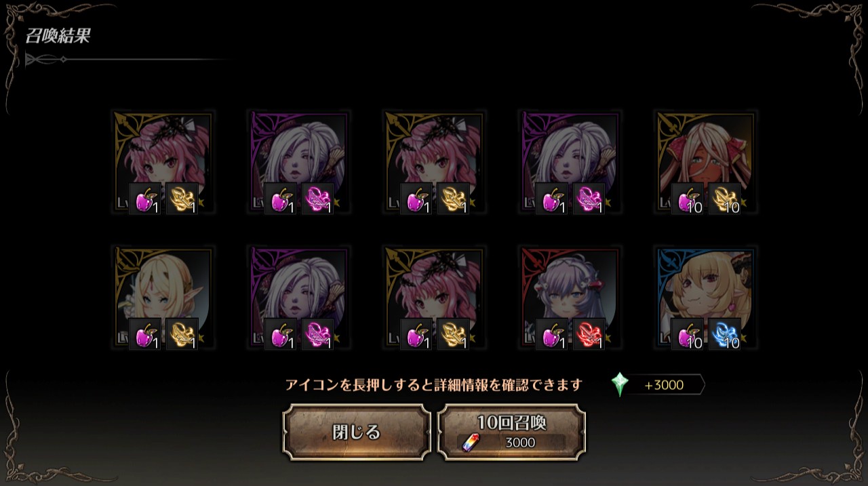Open white-haired portrait beside the blonde elf
This screenshot has width=868, height=486.
[299, 298]
